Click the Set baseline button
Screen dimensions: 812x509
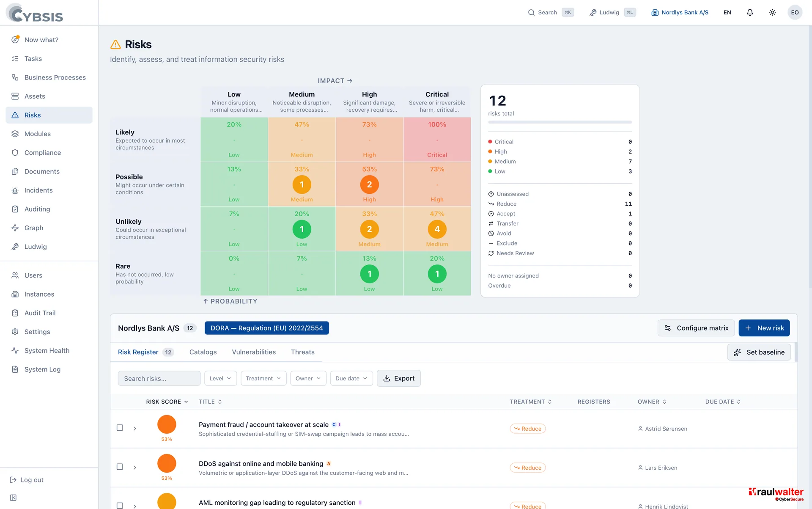click(759, 352)
